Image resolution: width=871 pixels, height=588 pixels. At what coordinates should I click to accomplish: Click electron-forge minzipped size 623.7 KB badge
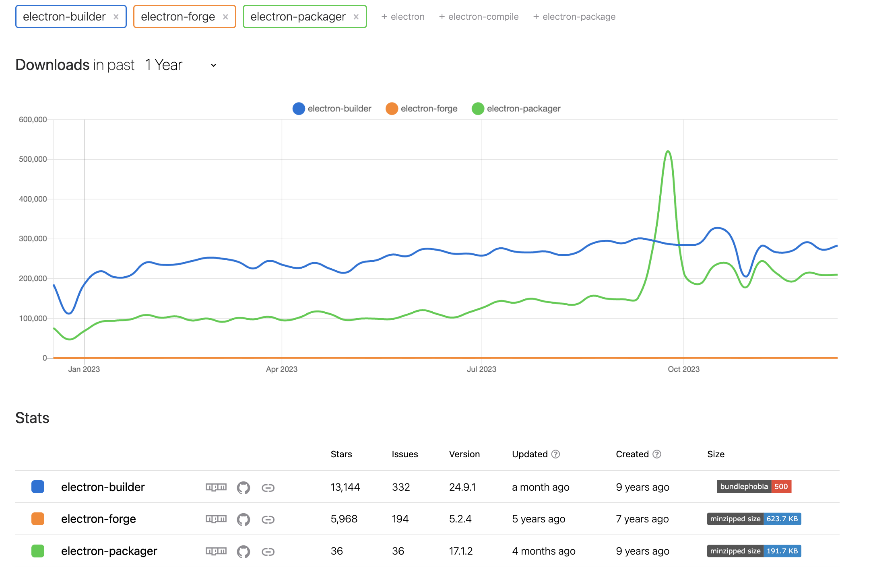pos(753,519)
